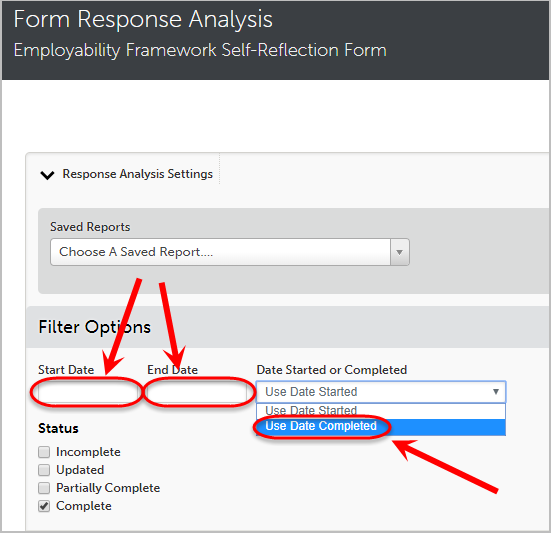Viewport: 551px width, 533px height.
Task: Click the Incomplete checkbox label text
Action: 88,452
